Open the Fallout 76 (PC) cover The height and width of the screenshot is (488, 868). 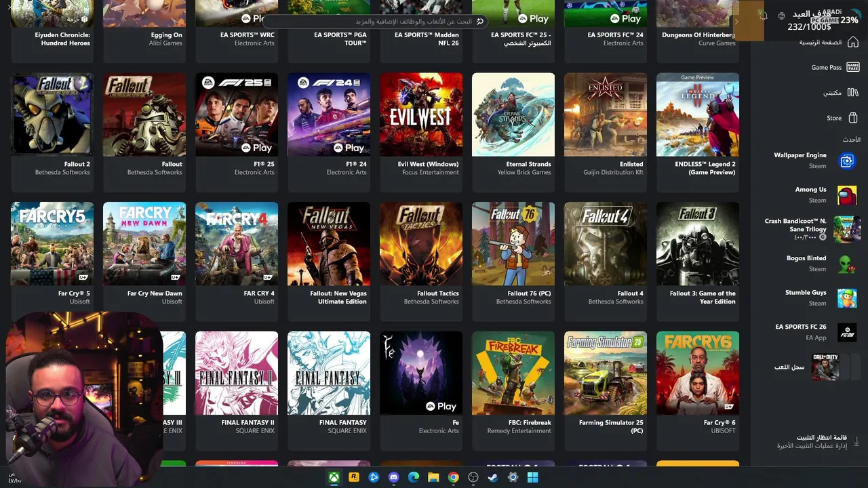pos(513,244)
